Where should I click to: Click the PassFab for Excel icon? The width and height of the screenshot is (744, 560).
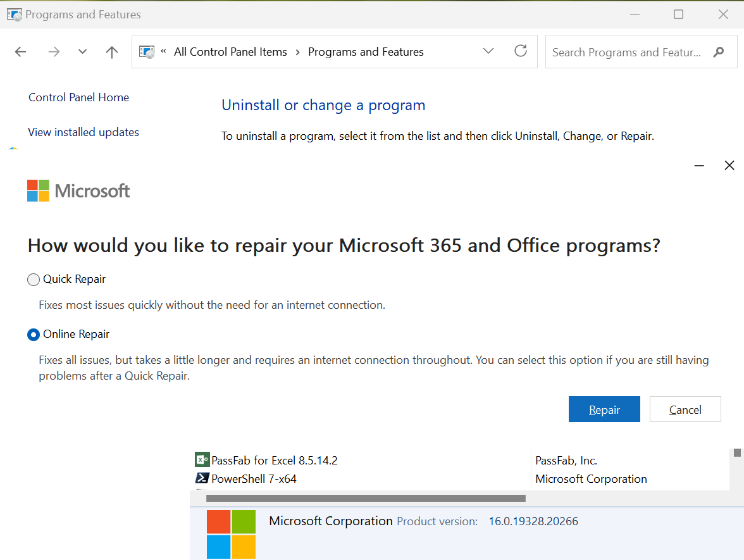click(202, 460)
